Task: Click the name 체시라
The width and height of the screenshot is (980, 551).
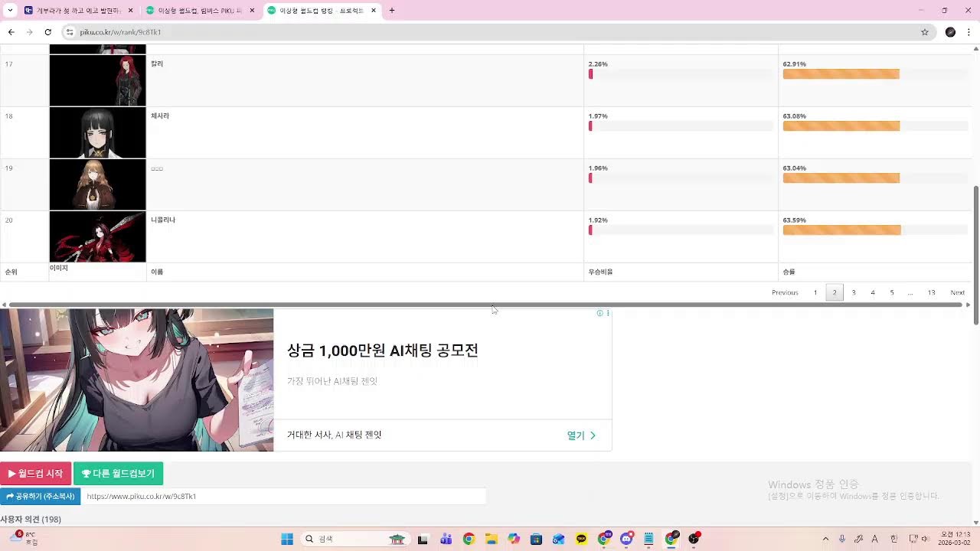Action: pos(160,116)
